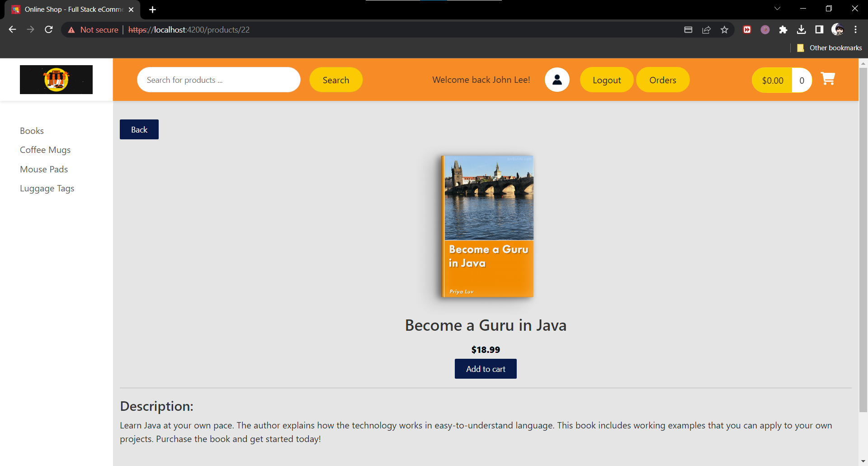Open the Chrome extensions puzzle icon
The width and height of the screenshot is (868, 466).
(783, 29)
